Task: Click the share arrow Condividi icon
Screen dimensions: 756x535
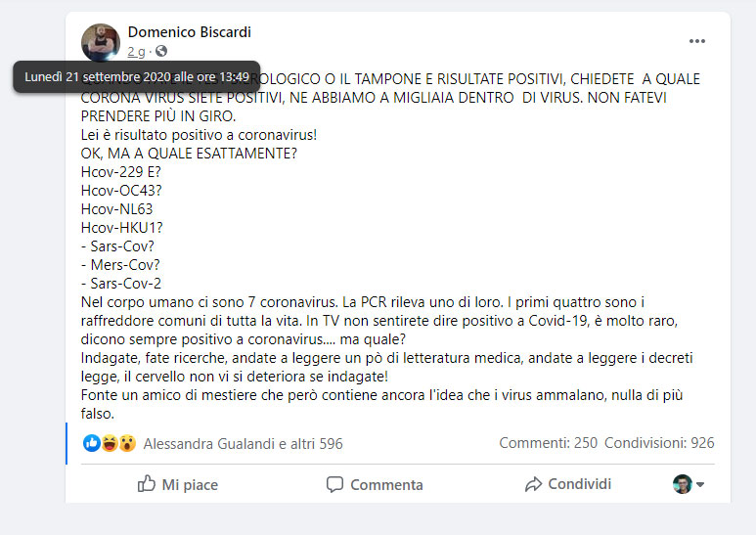Action: coord(533,484)
